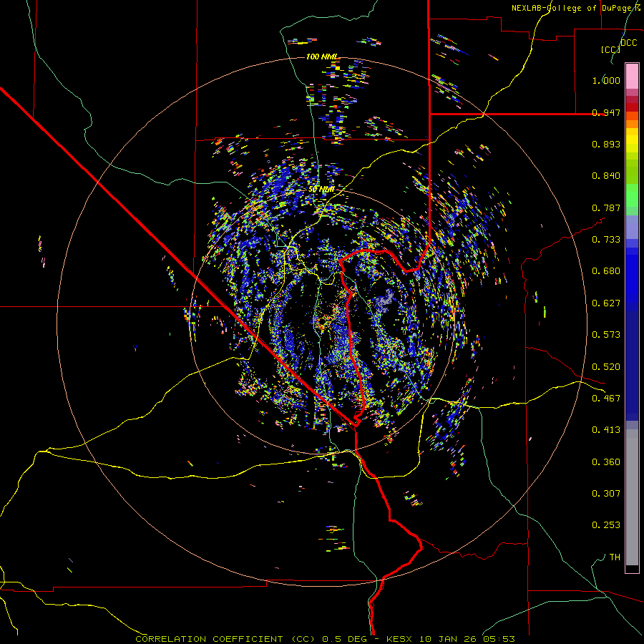
Task: Pick the red colorbar segment near 0.947
Action: coord(632,107)
